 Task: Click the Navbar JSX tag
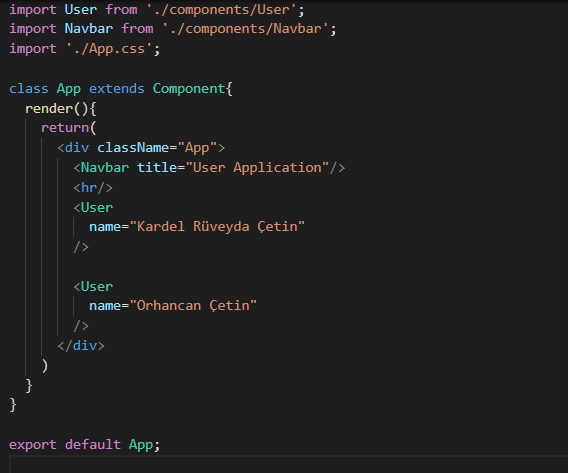coord(105,168)
